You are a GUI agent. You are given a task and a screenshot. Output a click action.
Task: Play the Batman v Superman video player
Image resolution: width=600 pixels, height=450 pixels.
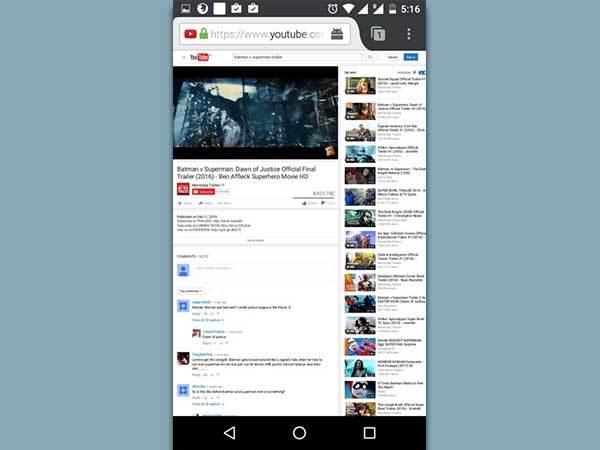pyautogui.click(x=256, y=112)
